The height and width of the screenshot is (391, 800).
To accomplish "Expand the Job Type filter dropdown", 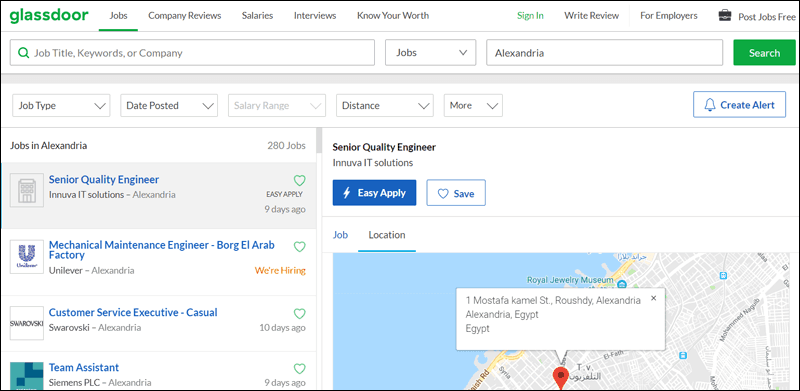I will pyautogui.click(x=61, y=106).
